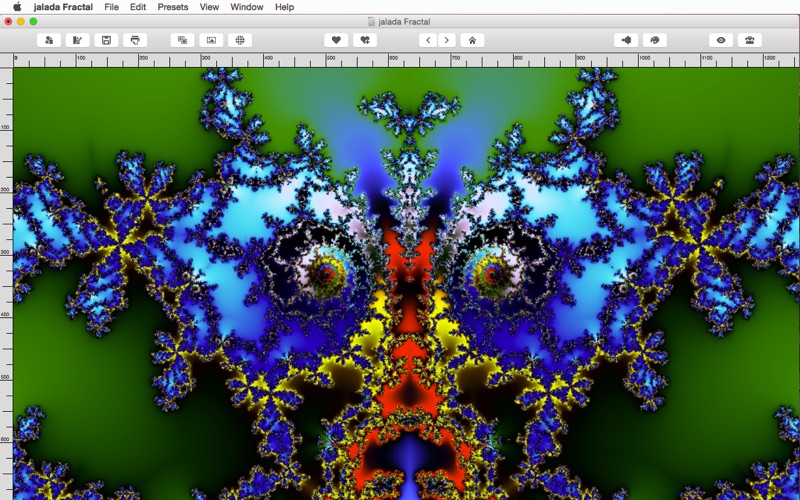Go forward with right chevron button
This screenshot has width=800, height=500.
(447, 40)
